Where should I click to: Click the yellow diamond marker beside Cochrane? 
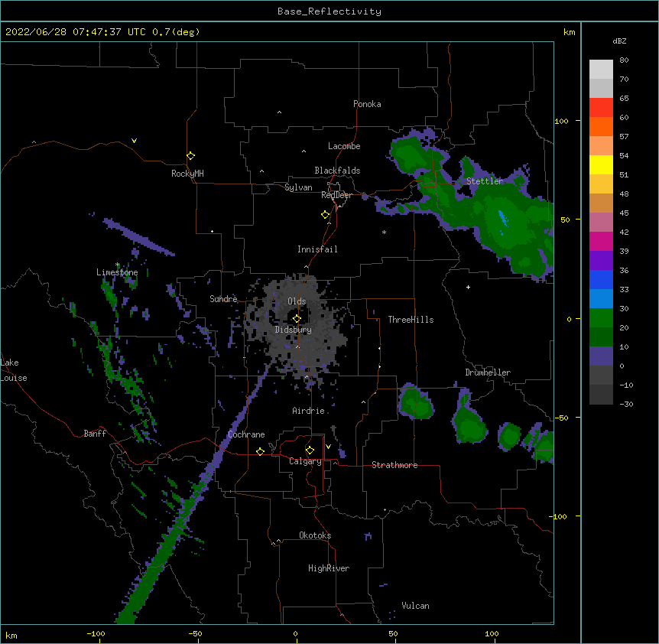click(260, 451)
